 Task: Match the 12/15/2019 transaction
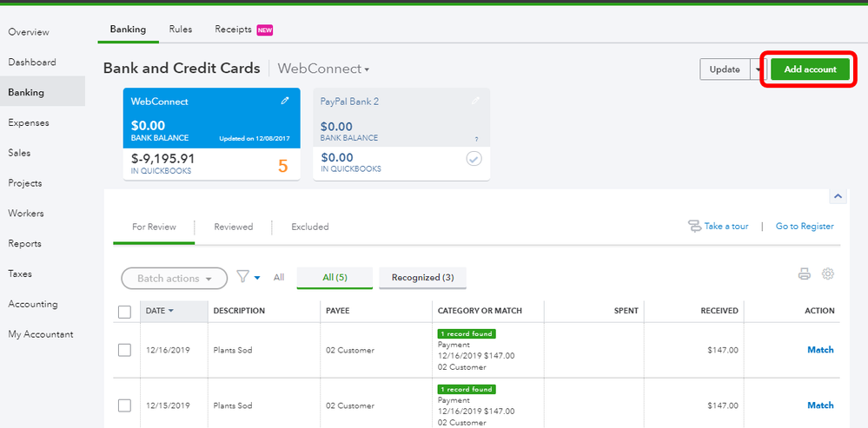[x=820, y=405]
